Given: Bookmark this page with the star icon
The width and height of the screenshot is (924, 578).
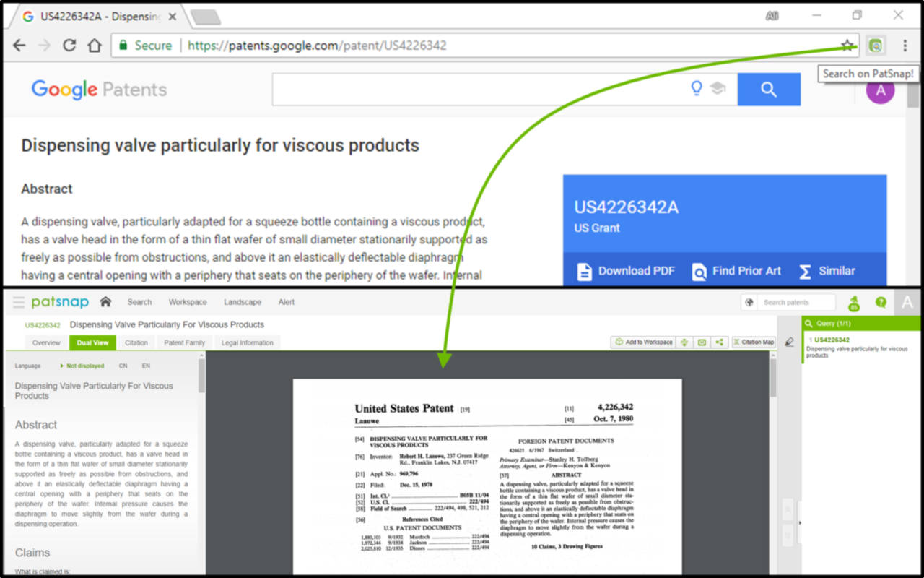Looking at the screenshot, I should pyautogui.click(x=847, y=46).
